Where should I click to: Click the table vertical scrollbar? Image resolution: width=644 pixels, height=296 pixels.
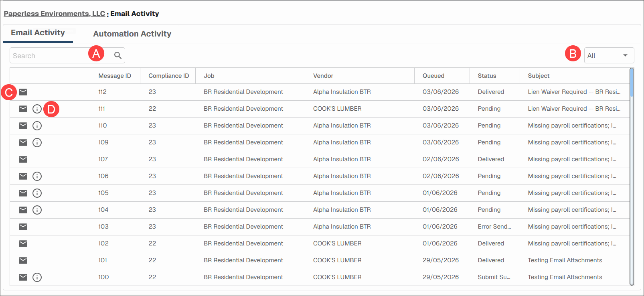point(632,176)
